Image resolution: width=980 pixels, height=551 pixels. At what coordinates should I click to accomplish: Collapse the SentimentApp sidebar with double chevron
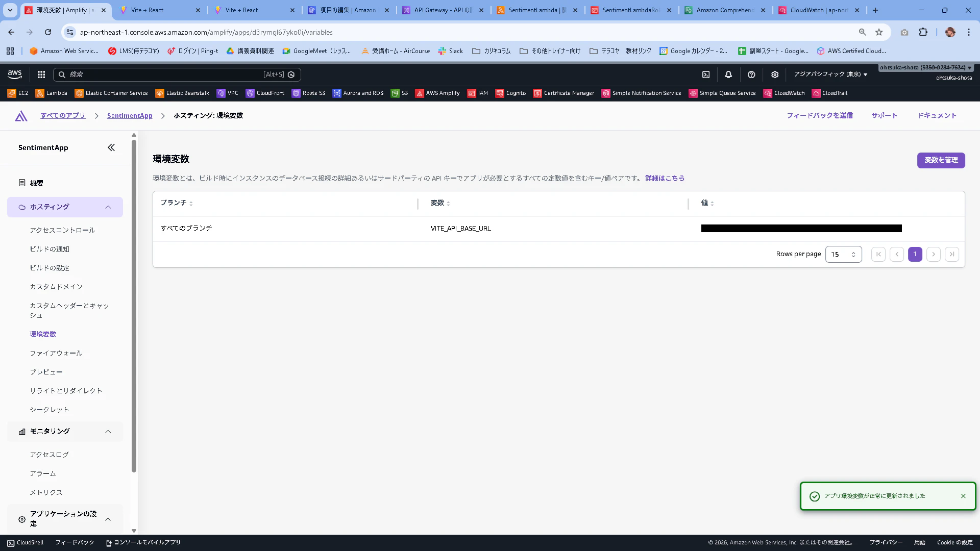(111, 147)
